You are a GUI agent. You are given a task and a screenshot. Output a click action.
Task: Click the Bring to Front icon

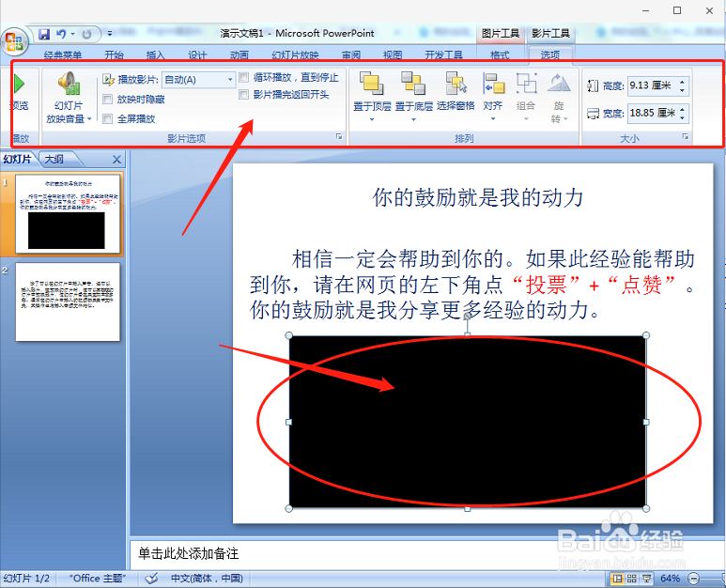tap(371, 84)
